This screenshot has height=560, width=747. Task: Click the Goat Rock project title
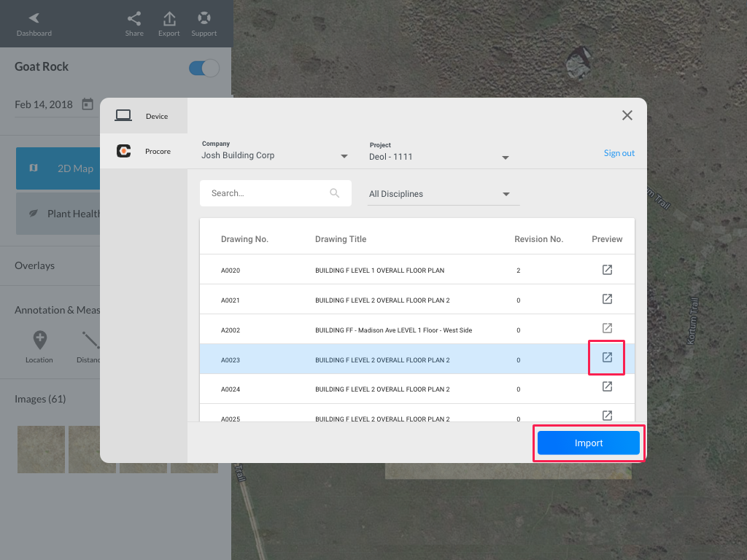[42, 66]
